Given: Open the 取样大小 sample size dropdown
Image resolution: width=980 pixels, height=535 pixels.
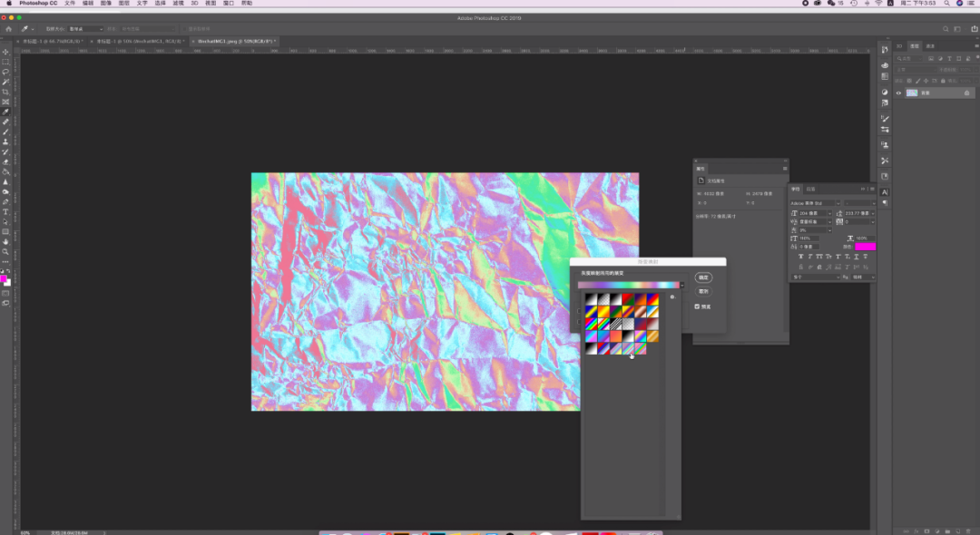Looking at the screenshot, I should click(87, 29).
